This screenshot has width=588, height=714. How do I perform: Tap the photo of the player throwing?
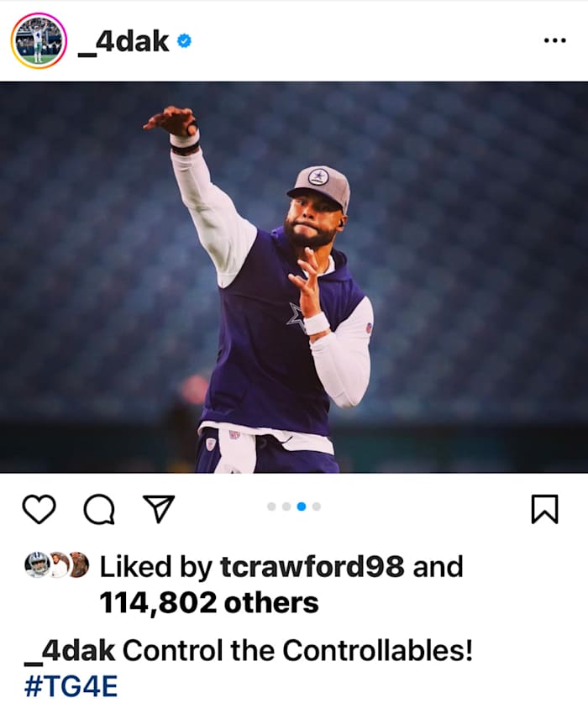pyautogui.click(x=294, y=277)
